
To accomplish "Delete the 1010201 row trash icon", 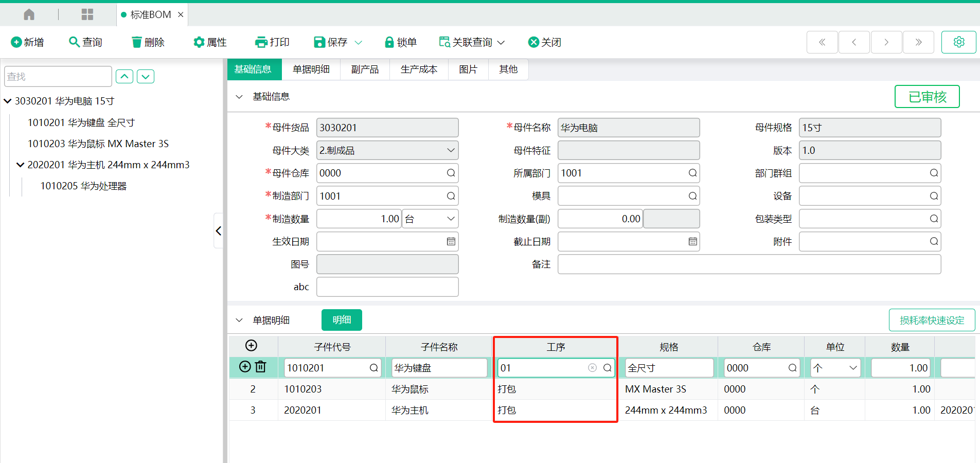I will click(261, 366).
